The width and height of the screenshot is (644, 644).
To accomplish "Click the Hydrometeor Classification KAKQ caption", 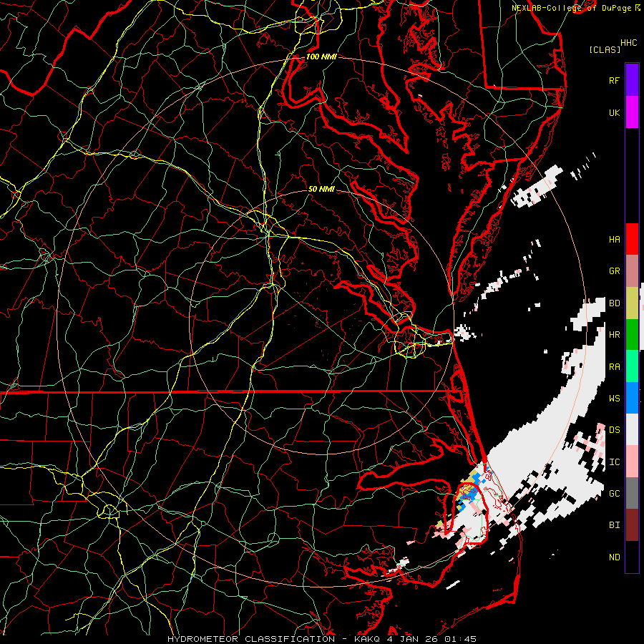I will [x=322, y=639].
